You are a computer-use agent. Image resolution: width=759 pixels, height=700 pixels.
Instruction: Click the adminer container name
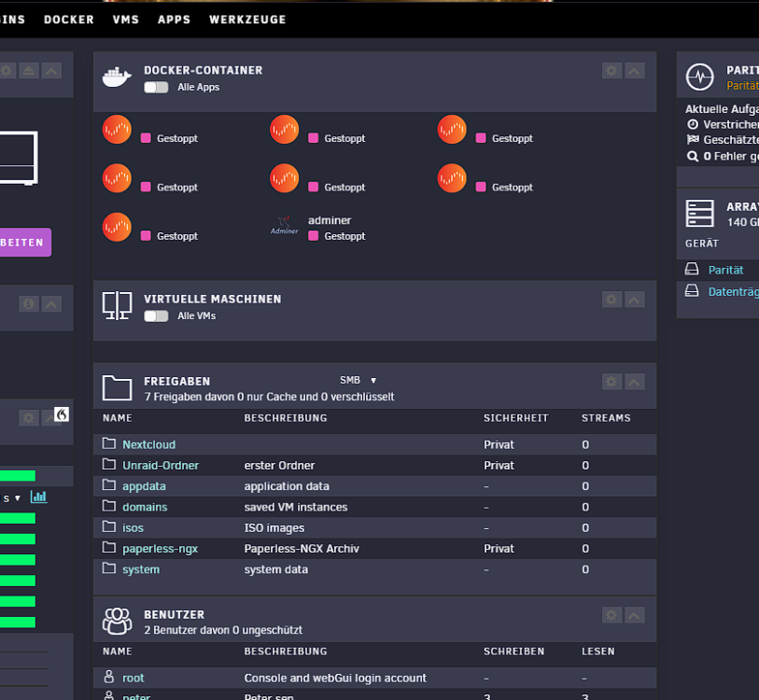pyautogui.click(x=330, y=220)
